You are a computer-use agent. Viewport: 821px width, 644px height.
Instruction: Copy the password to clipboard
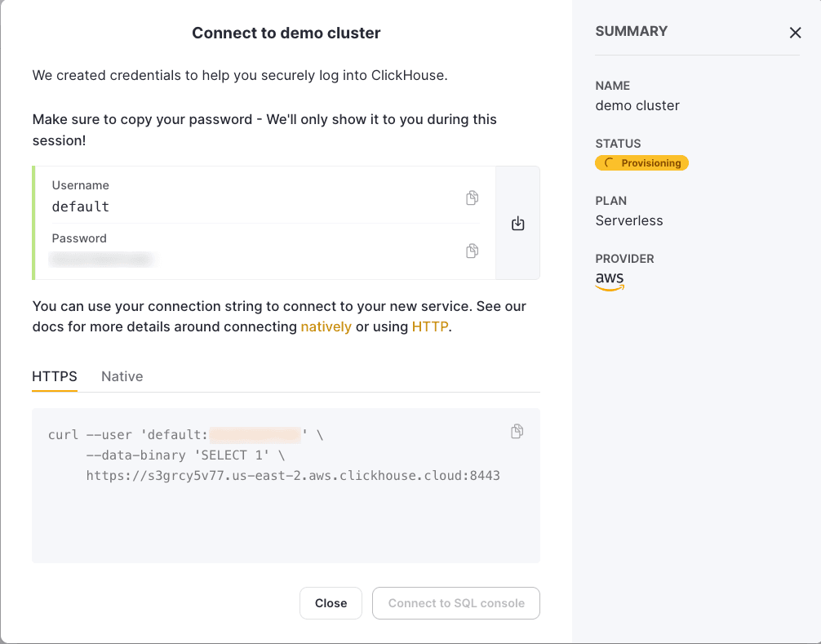click(x=472, y=251)
